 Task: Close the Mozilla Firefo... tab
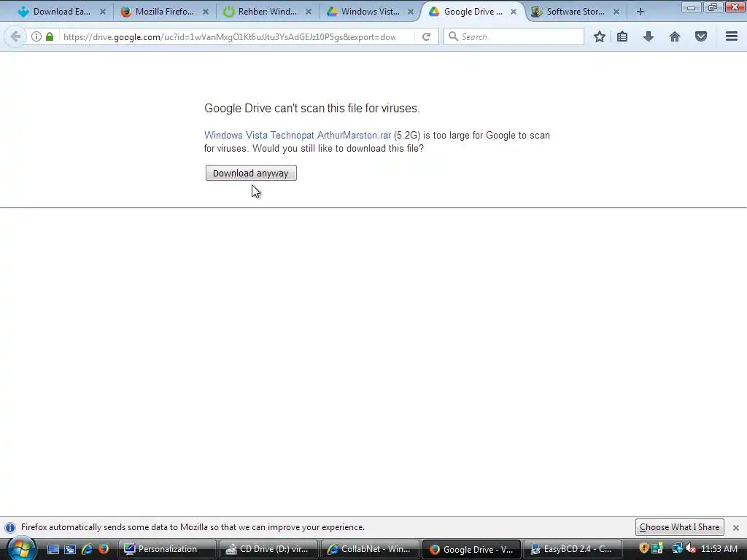click(x=206, y=12)
